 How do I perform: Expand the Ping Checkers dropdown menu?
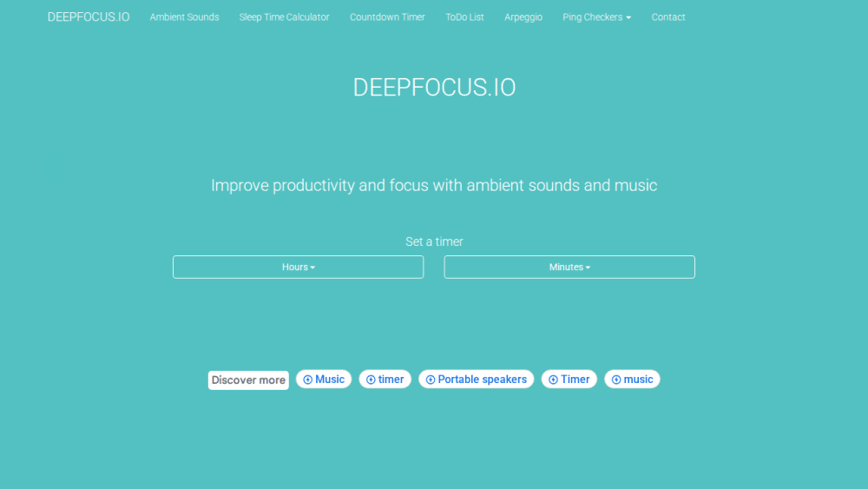(x=597, y=17)
